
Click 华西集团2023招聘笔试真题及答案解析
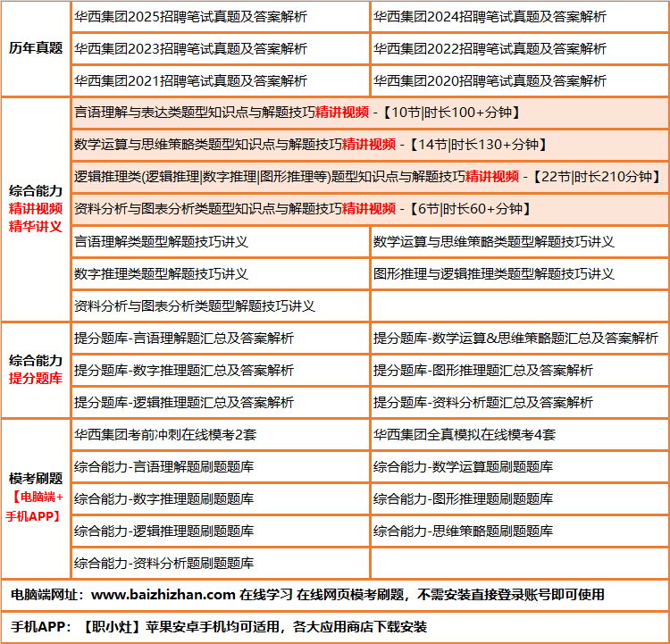point(221,49)
